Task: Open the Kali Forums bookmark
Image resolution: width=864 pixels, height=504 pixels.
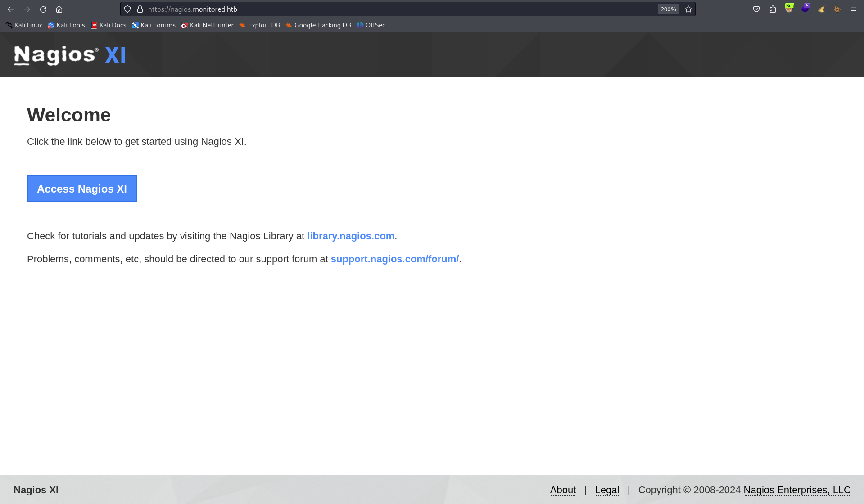Action: pyautogui.click(x=154, y=25)
